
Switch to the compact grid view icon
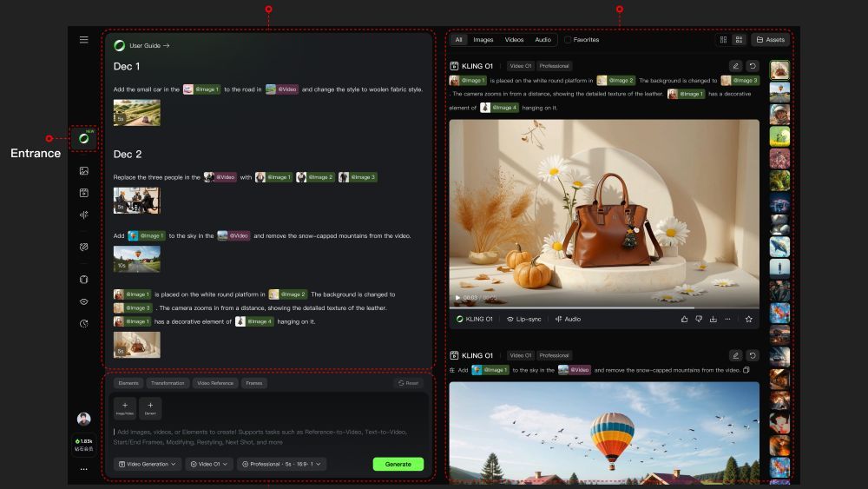[x=723, y=40]
